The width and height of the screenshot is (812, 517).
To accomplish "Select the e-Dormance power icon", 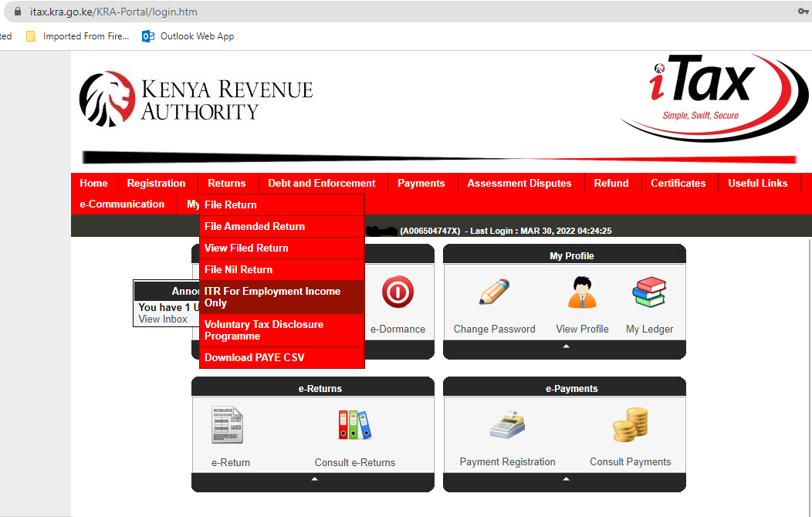I will pos(398,292).
